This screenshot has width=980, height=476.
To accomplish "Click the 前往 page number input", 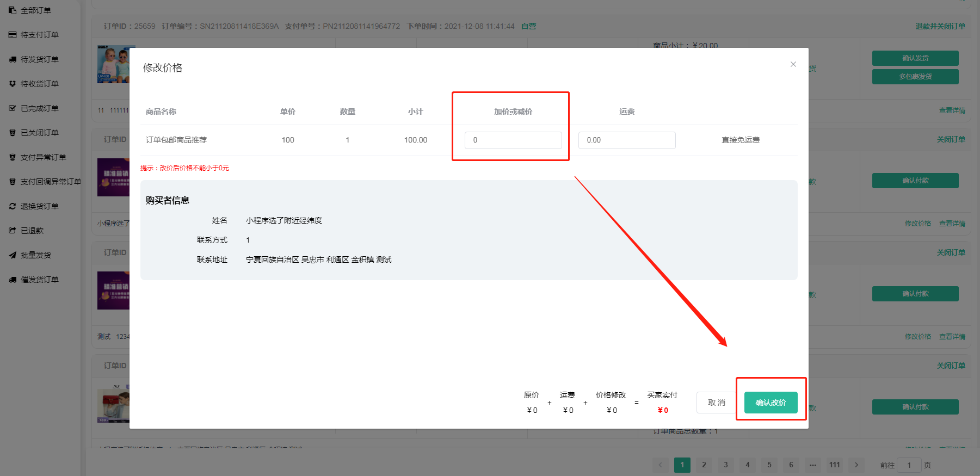I will click(909, 465).
